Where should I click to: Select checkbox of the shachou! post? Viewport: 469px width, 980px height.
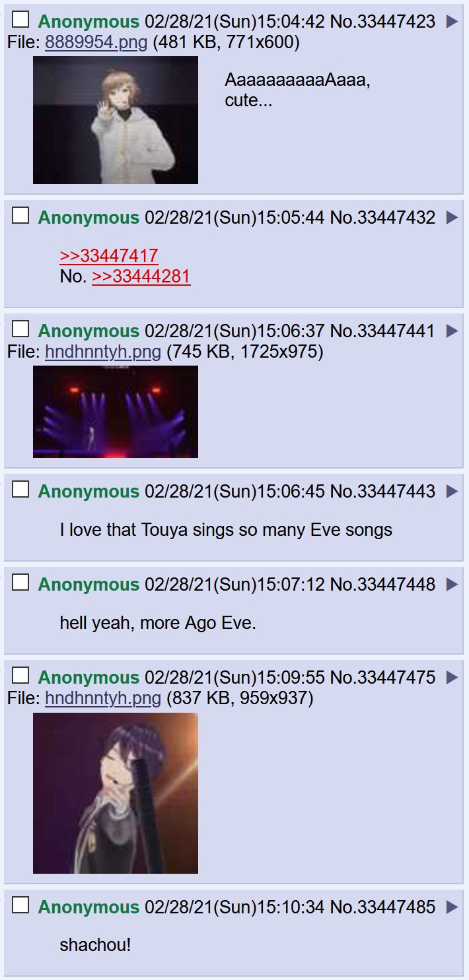pyautogui.click(x=21, y=905)
